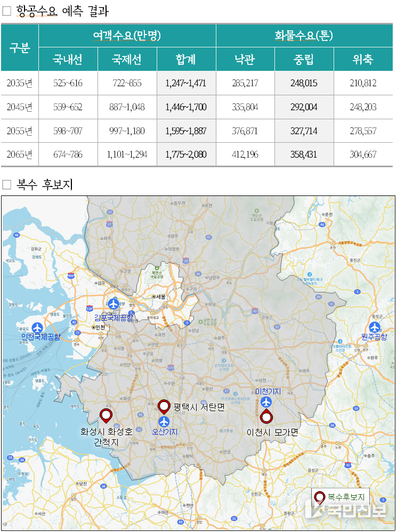Click the 278,557 cell

click(363, 131)
